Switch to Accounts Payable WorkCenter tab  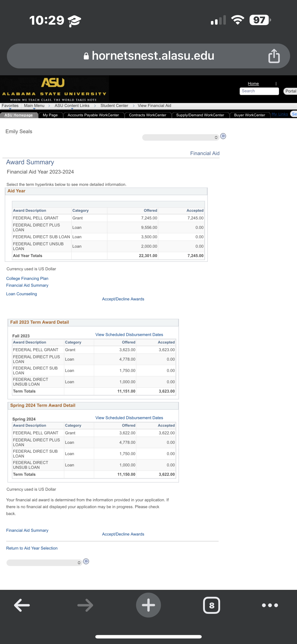coord(93,115)
